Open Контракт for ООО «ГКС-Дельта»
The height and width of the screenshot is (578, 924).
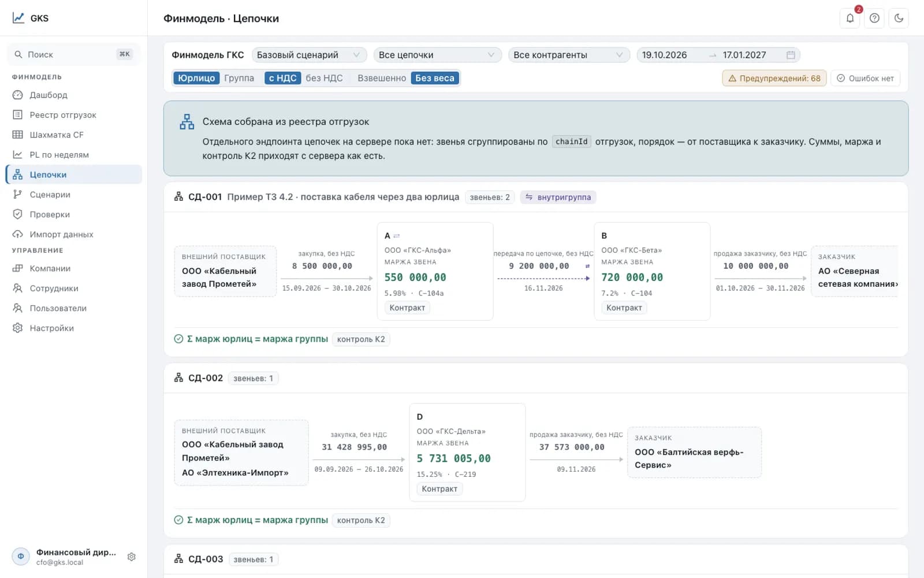pos(439,488)
